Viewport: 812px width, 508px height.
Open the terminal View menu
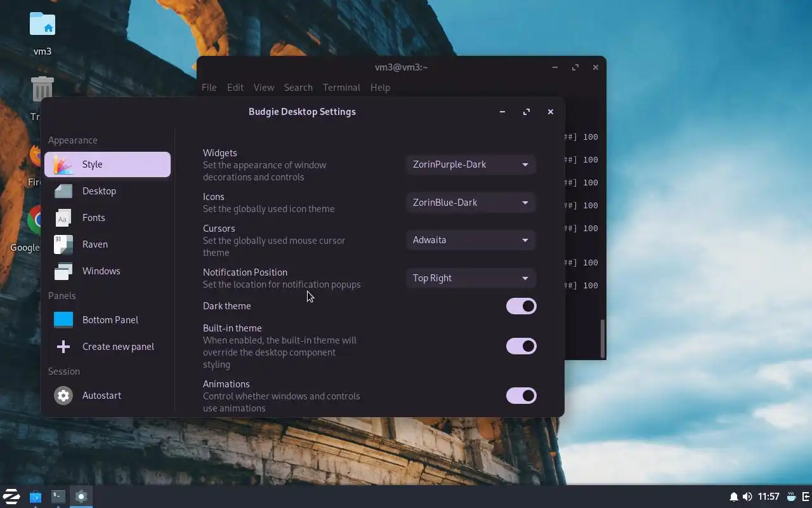click(x=264, y=88)
